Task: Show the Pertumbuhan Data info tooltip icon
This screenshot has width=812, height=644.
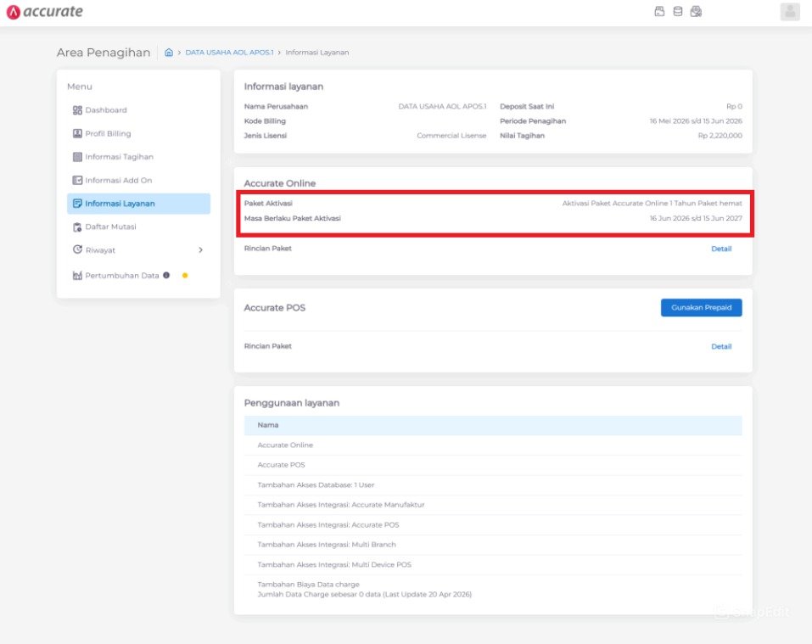Action: 166,276
